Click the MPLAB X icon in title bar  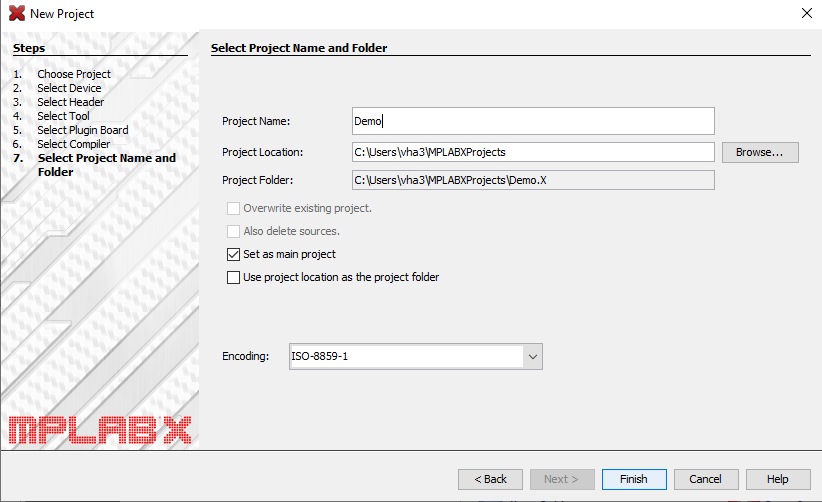[16, 13]
